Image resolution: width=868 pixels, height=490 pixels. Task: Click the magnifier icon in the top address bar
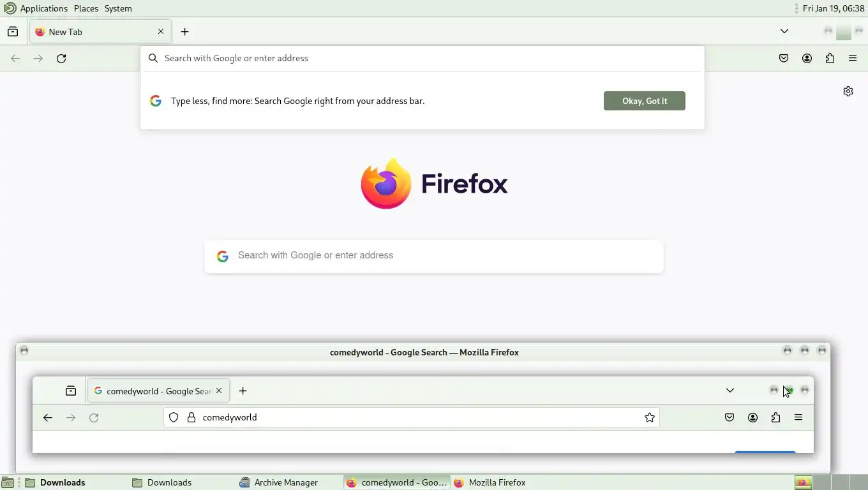153,58
